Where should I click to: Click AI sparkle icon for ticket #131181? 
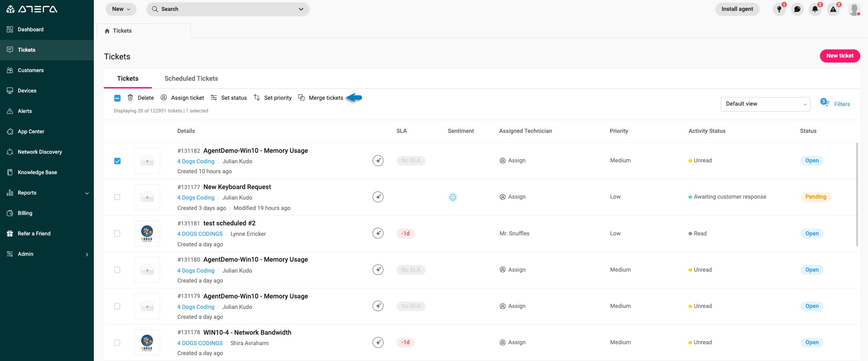[x=378, y=233]
